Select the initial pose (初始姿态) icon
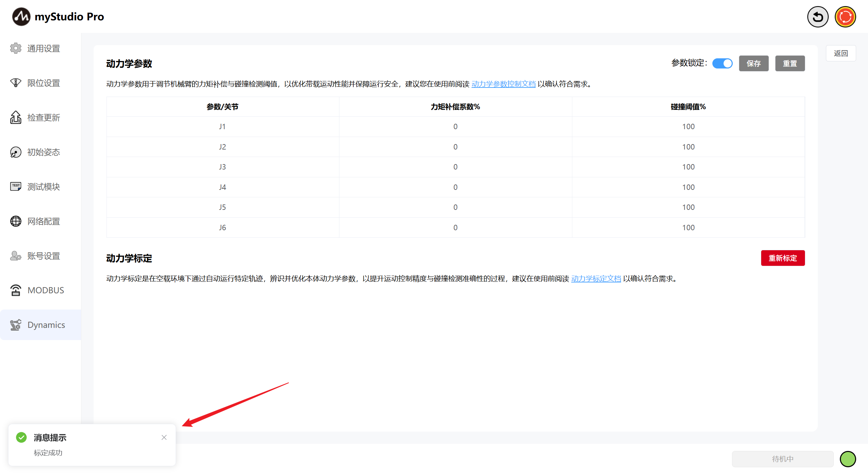The image size is (868, 474). pos(16,152)
